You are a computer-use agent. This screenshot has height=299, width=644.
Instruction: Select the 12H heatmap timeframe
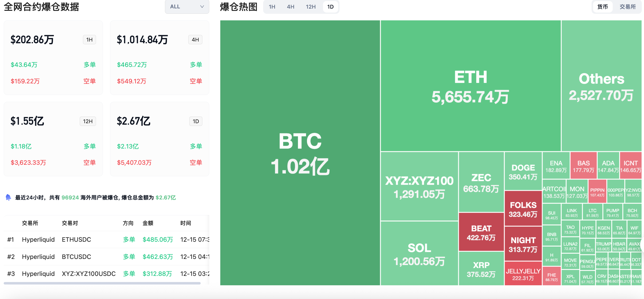[310, 7]
